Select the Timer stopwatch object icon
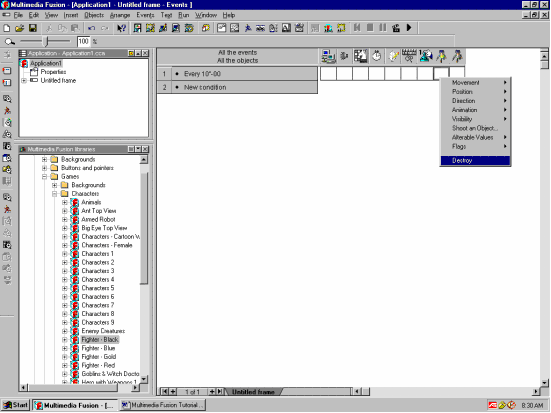 point(377,56)
